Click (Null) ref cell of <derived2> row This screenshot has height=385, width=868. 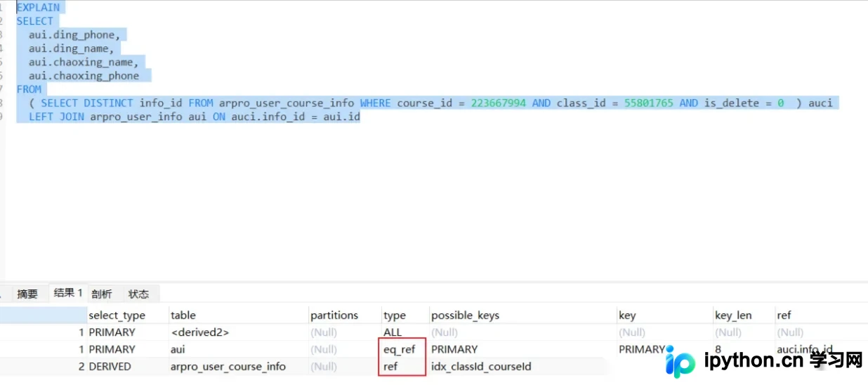(x=790, y=332)
